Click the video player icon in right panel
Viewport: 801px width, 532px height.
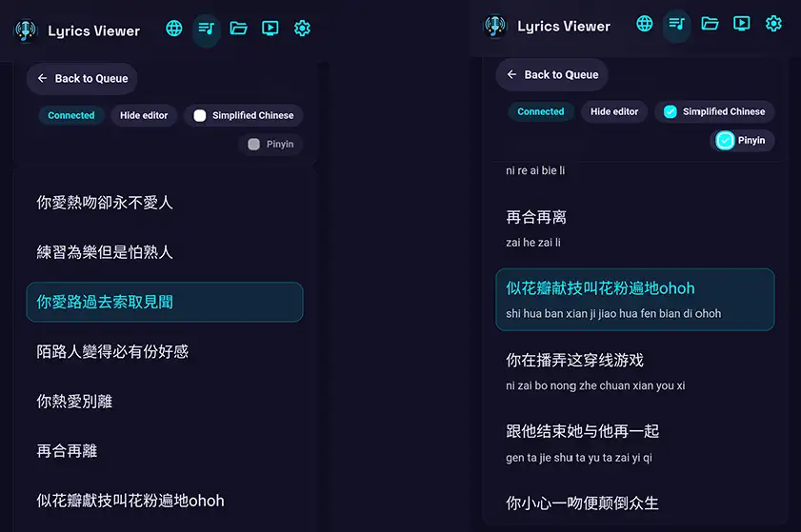pyautogui.click(x=742, y=24)
